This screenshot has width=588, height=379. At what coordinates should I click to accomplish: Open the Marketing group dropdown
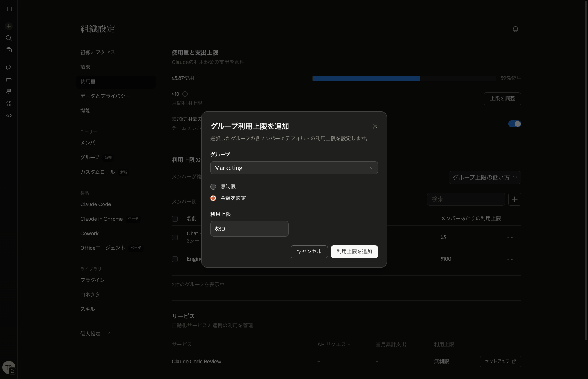click(x=294, y=168)
